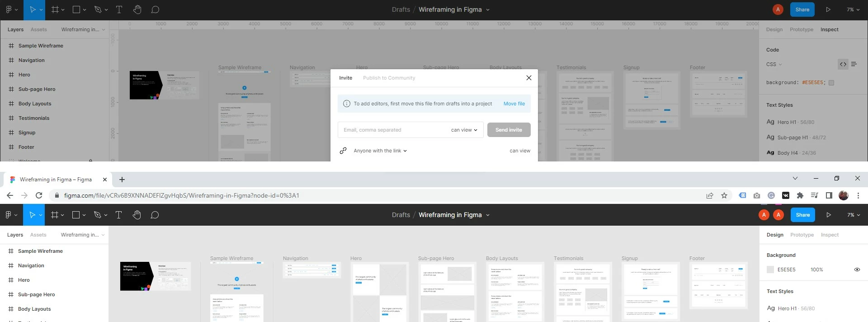Open zoom 7% dropdown in the Invite-dialog window
This screenshot has height=322, width=868.
(853, 9)
